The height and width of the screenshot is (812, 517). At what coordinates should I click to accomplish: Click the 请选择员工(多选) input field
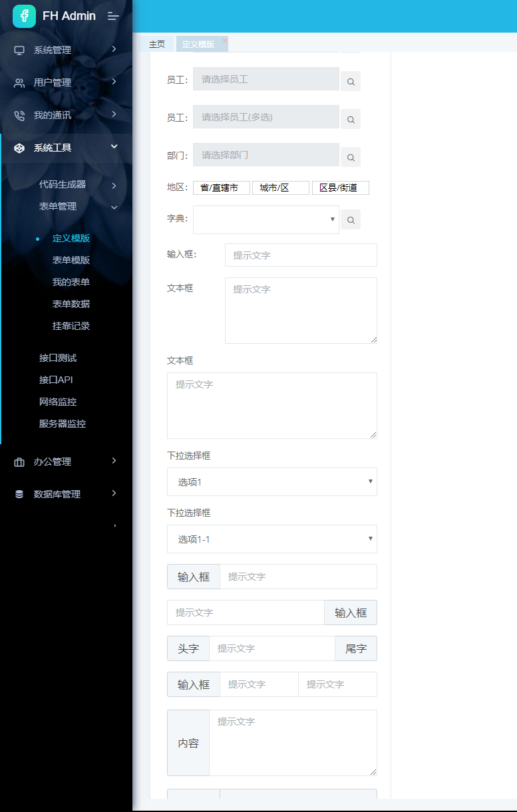click(x=266, y=117)
